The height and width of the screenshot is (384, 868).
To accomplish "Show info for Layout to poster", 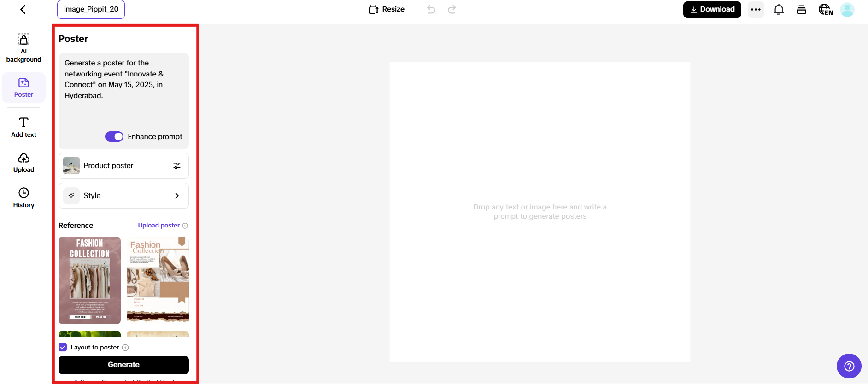I will point(125,348).
